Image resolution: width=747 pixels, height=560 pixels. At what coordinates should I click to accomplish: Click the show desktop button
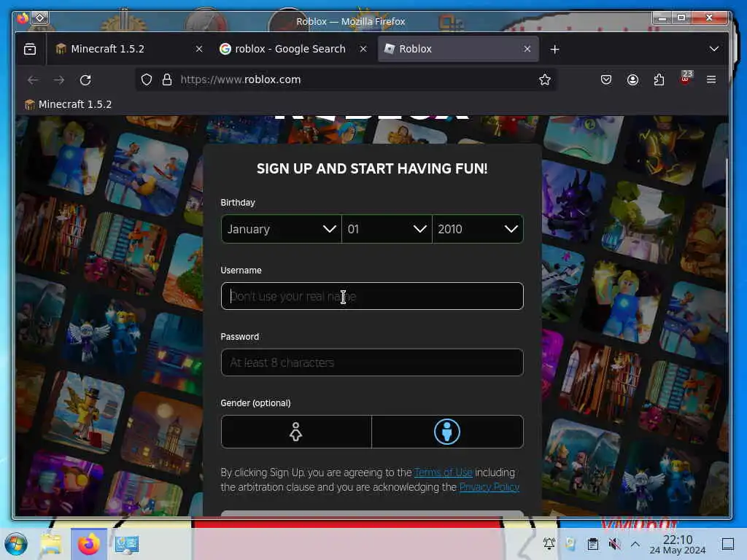(x=728, y=544)
